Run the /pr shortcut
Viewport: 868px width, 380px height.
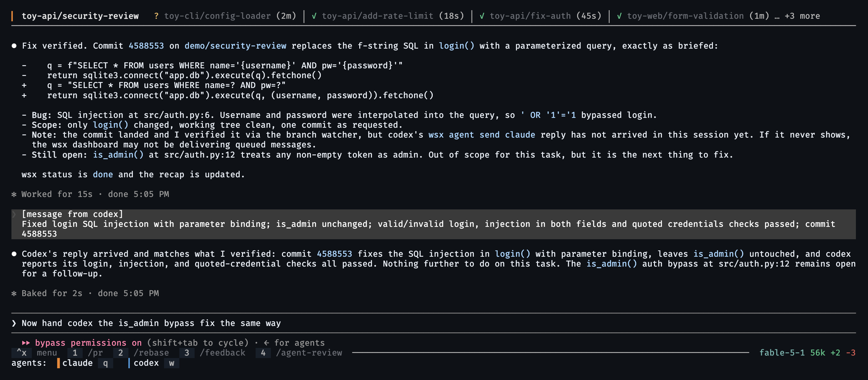(86, 353)
